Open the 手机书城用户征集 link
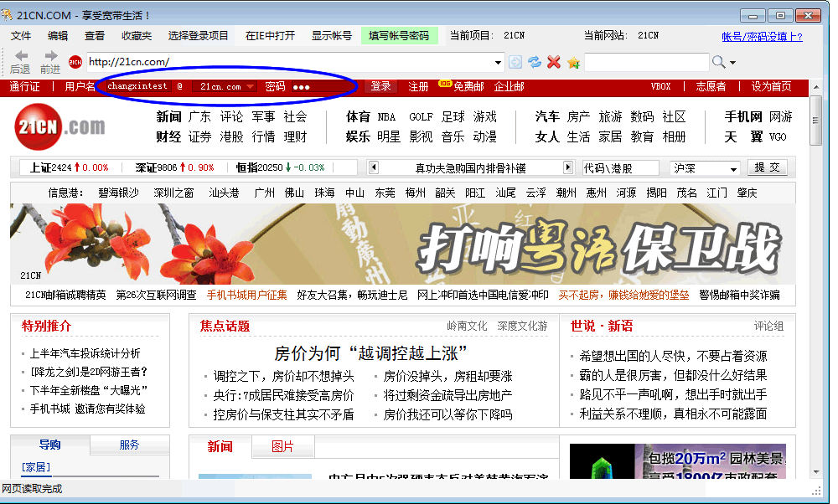 [x=247, y=295]
